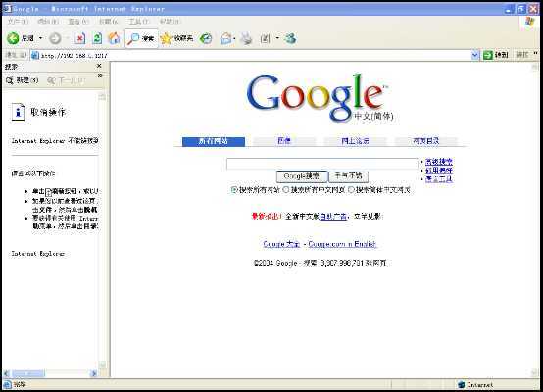This screenshot has width=543, height=392.
Task: Open the Google.com in English link
Action: [342, 244]
